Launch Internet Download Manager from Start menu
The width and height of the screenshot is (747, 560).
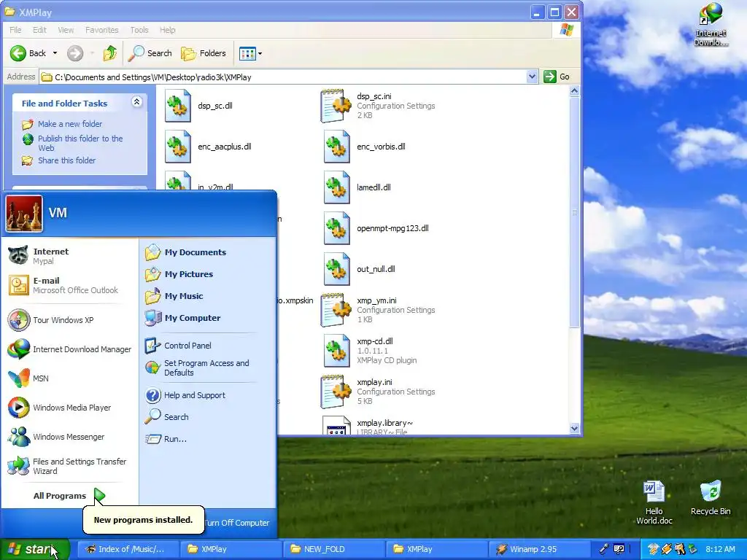click(x=69, y=349)
